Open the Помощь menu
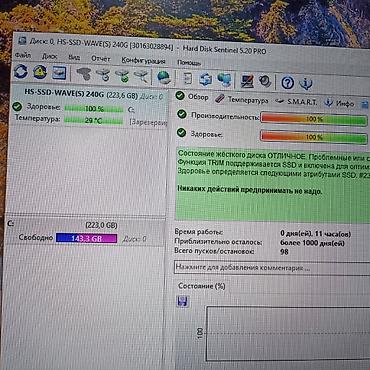 189,62
